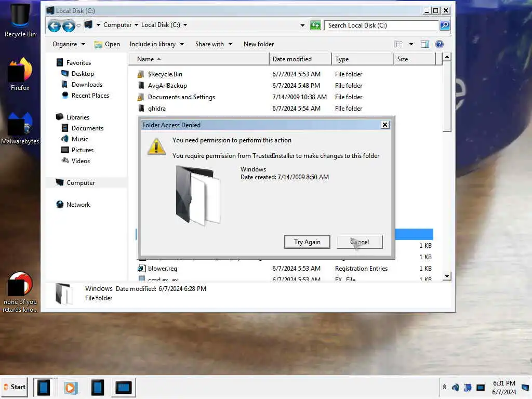Open the Include in library menu

click(156, 44)
